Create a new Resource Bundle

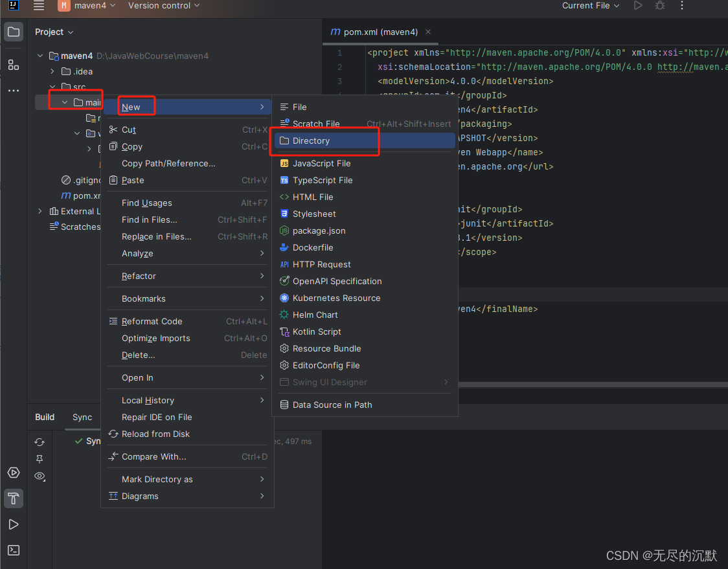pyautogui.click(x=363, y=348)
